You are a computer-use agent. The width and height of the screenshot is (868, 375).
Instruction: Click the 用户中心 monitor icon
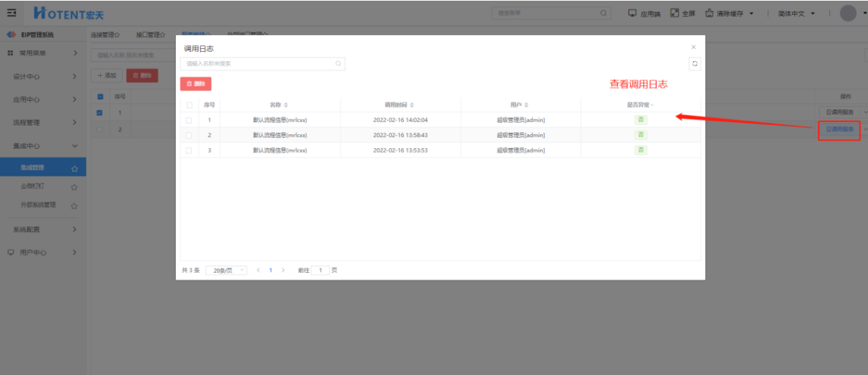click(10, 252)
